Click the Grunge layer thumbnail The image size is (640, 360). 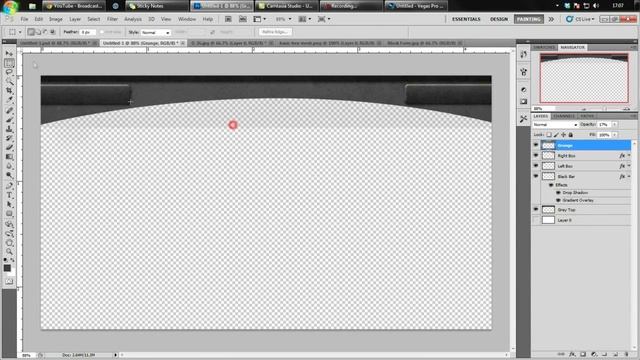point(548,145)
